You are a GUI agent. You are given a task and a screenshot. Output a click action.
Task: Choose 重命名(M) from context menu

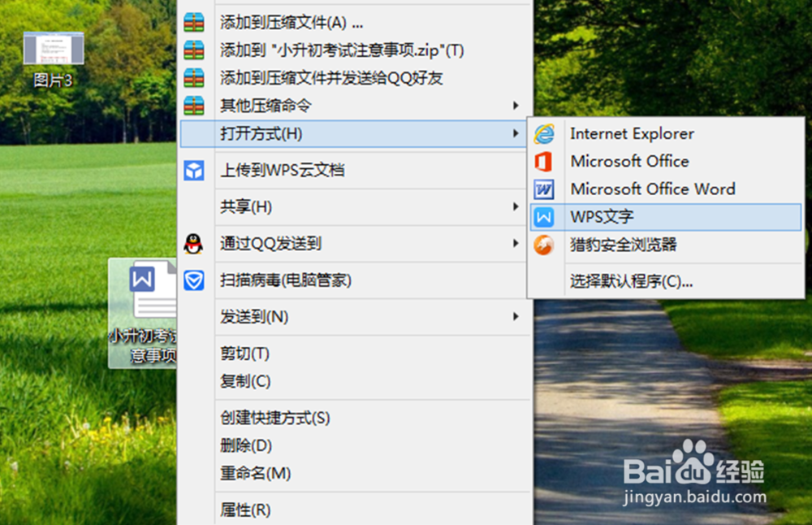[x=356, y=473]
